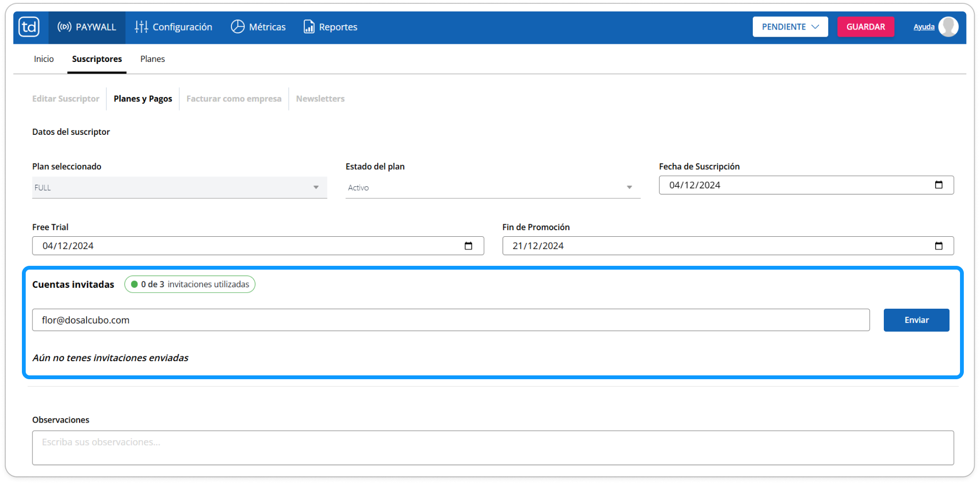Open calendar picker for Free Trial date
This screenshot has width=980, height=484.
click(x=468, y=246)
